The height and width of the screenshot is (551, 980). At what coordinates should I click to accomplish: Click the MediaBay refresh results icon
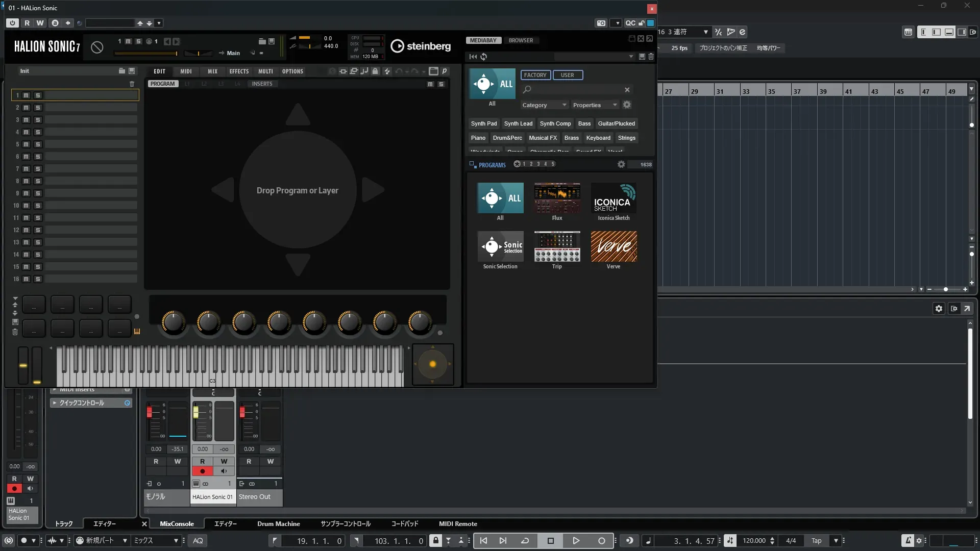point(483,57)
